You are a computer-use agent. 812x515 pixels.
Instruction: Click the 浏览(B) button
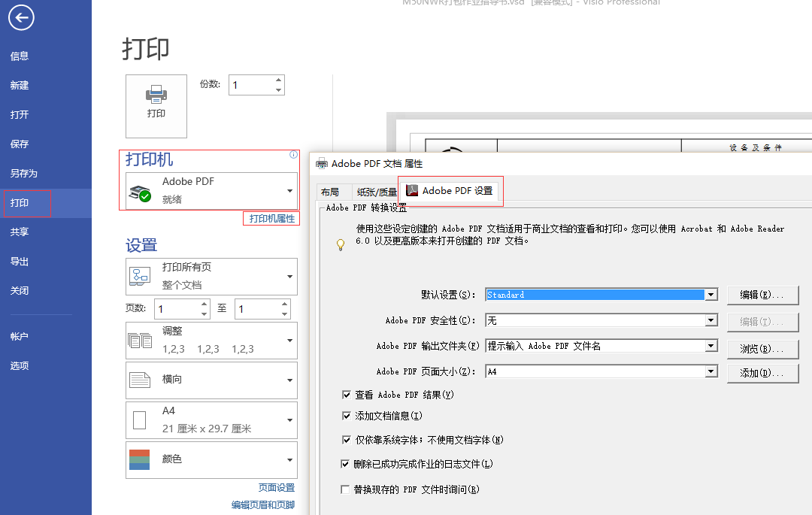pyautogui.click(x=763, y=349)
